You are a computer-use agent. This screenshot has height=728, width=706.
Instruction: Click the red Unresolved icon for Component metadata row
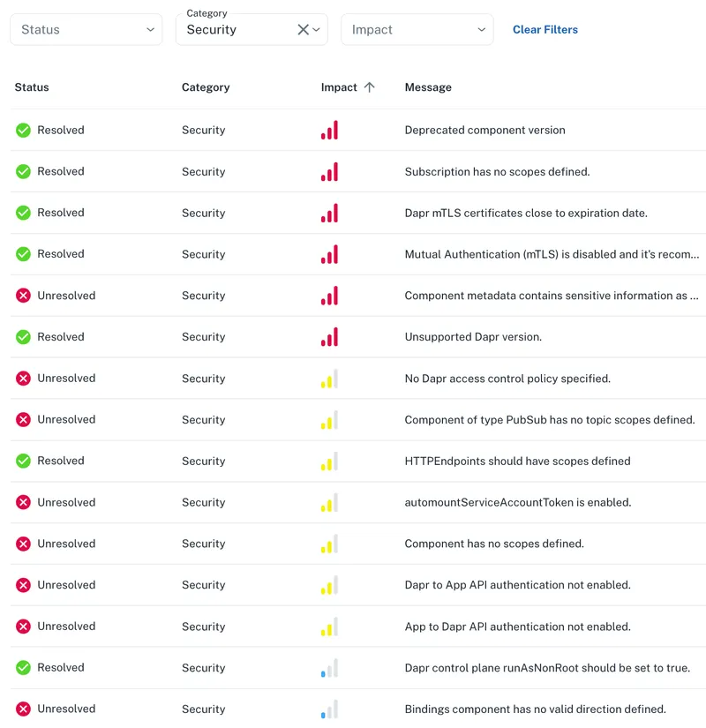point(23,296)
